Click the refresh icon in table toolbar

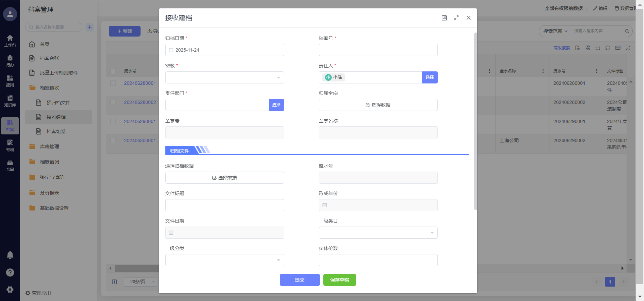[607, 48]
